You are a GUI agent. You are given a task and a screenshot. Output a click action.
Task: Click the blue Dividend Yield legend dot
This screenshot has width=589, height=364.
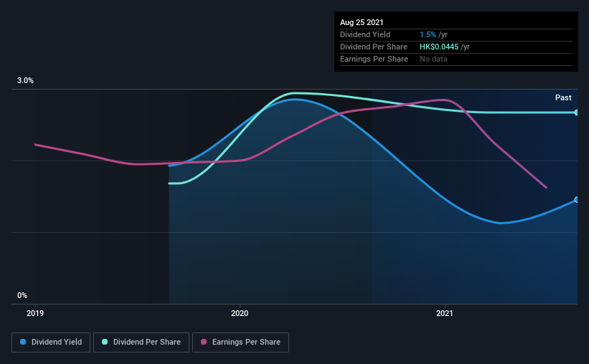click(x=23, y=342)
